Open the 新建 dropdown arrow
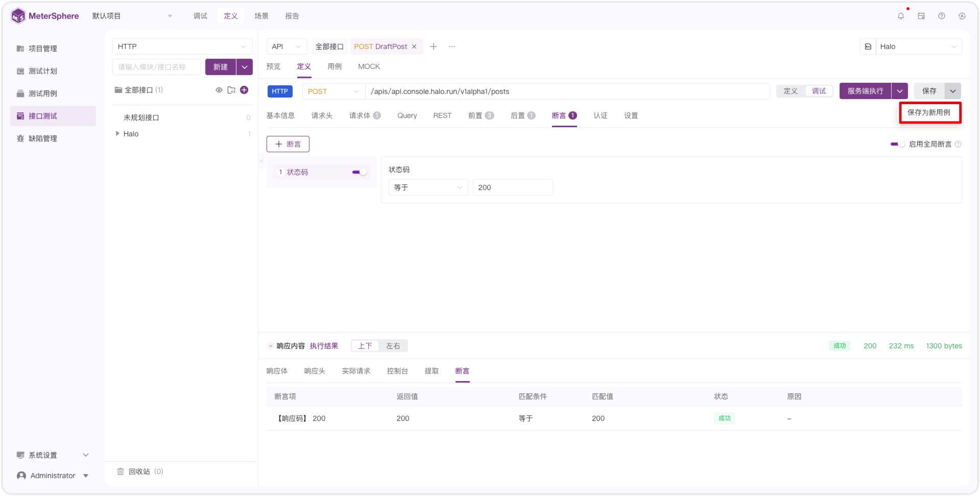Screen dimensions: 980x496 point(245,67)
